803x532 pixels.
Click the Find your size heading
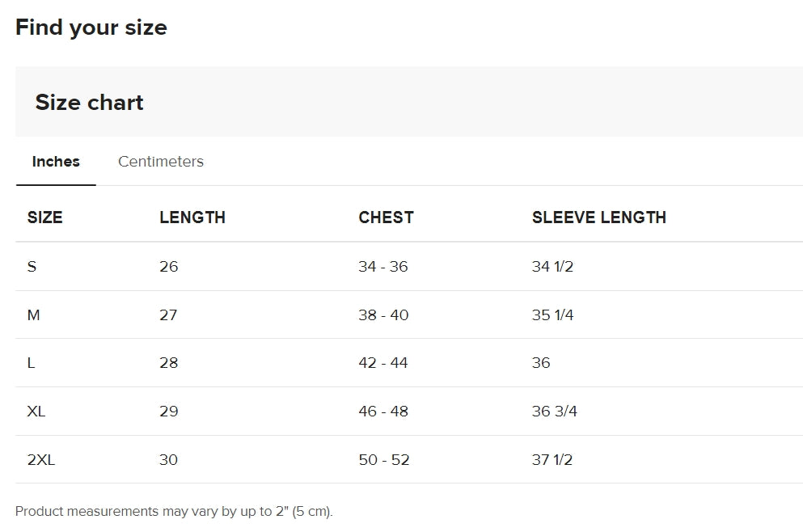(x=91, y=27)
